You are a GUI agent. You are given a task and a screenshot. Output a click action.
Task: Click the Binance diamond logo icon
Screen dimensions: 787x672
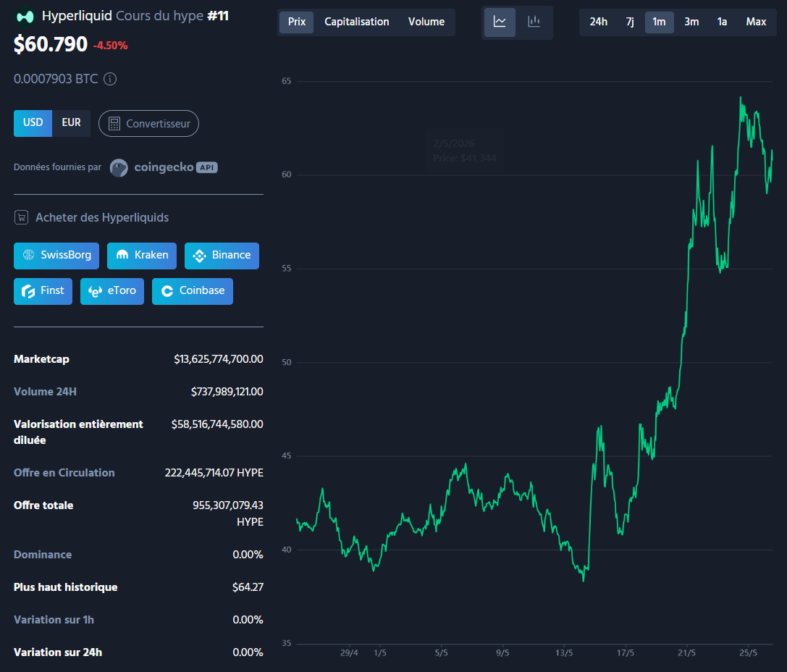[x=199, y=256]
